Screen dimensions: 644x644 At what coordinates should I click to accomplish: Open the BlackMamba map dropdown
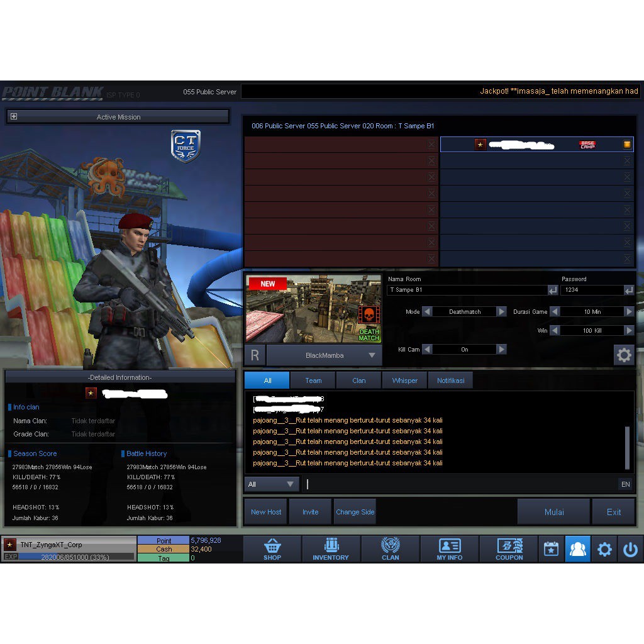372,355
